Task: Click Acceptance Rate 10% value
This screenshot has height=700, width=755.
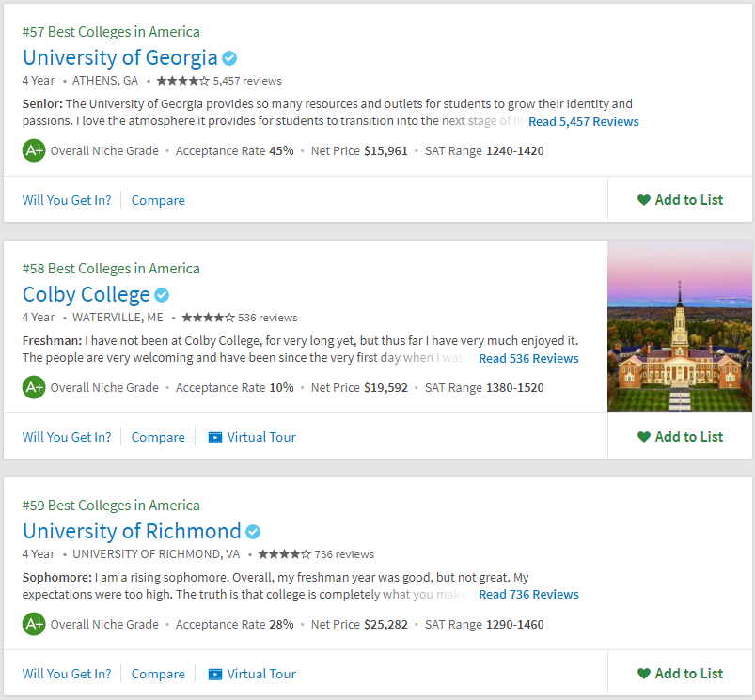Action: pos(282,388)
